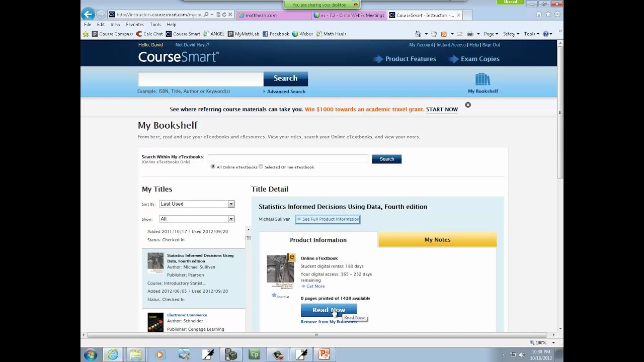Click the browser forward arrow
Screen dimensions: 644x362
[x=101, y=15]
